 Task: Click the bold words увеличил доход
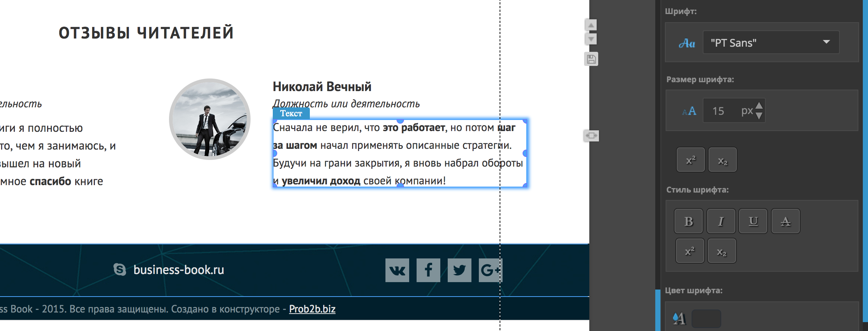click(321, 181)
